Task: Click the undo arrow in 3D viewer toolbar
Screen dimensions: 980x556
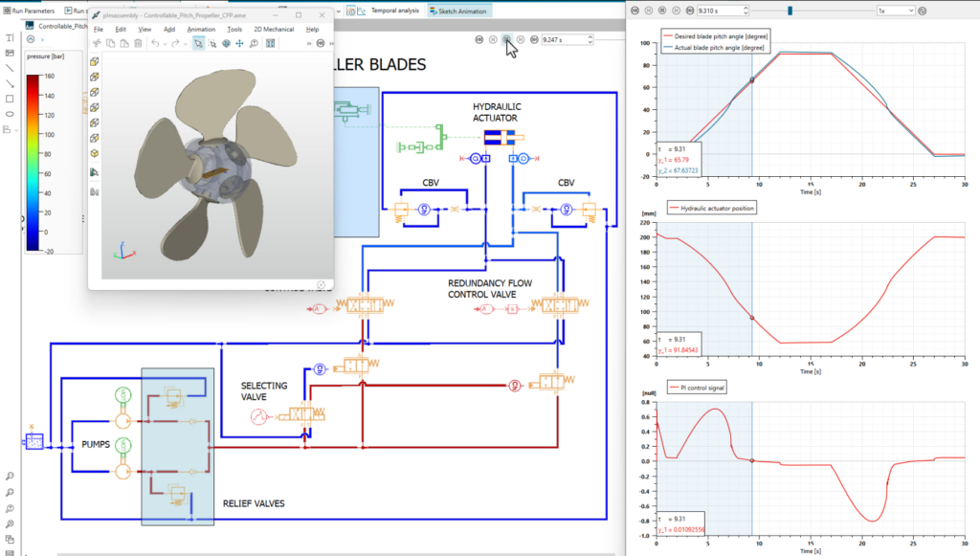Action: pyautogui.click(x=155, y=44)
